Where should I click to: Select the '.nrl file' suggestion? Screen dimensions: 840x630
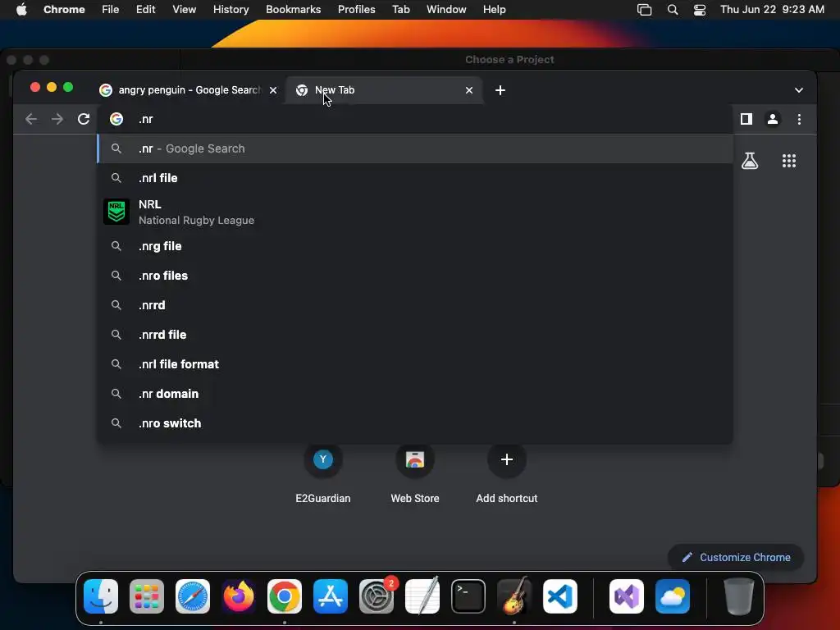pyautogui.click(x=414, y=178)
